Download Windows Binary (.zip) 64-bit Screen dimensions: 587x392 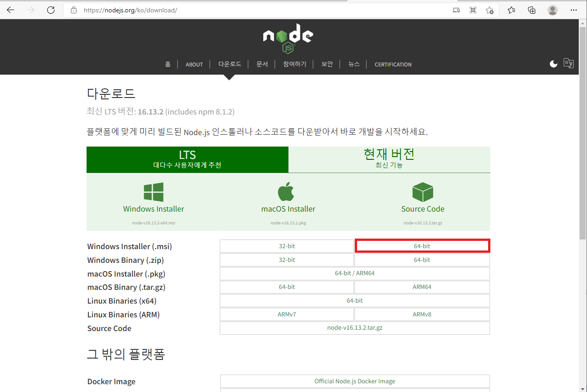(x=422, y=260)
